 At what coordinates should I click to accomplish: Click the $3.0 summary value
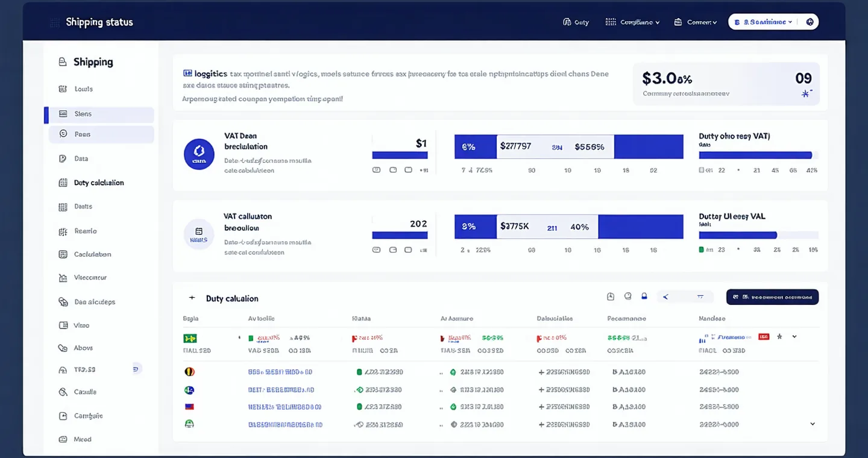click(667, 78)
